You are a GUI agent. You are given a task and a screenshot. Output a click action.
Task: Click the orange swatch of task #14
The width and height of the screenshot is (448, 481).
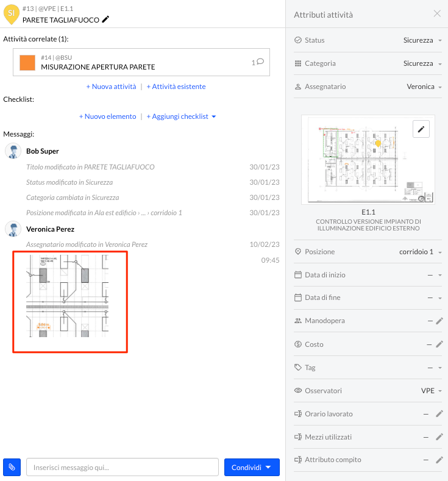[x=27, y=63]
